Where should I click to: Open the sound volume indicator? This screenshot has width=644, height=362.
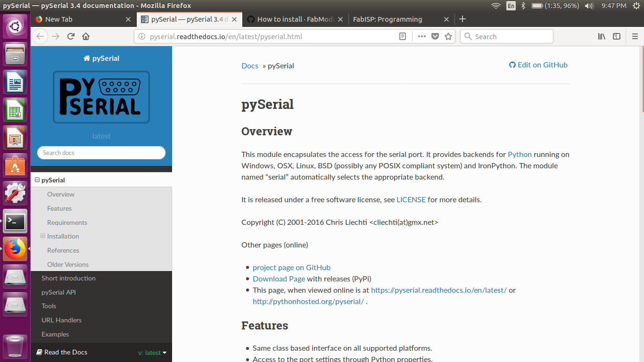(x=589, y=6)
